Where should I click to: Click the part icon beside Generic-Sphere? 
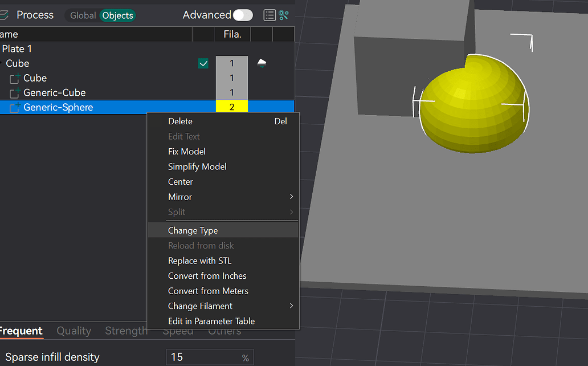click(15, 107)
